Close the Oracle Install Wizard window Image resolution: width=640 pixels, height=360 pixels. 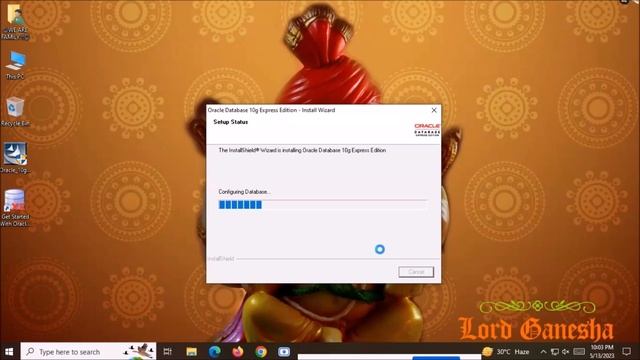[x=434, y=110]
